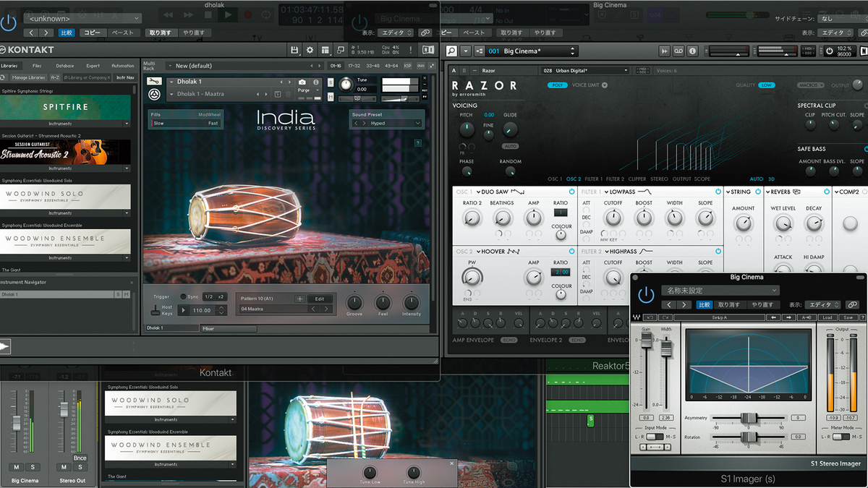Switch to the Expert tab in Kontakt

point(93,66)
